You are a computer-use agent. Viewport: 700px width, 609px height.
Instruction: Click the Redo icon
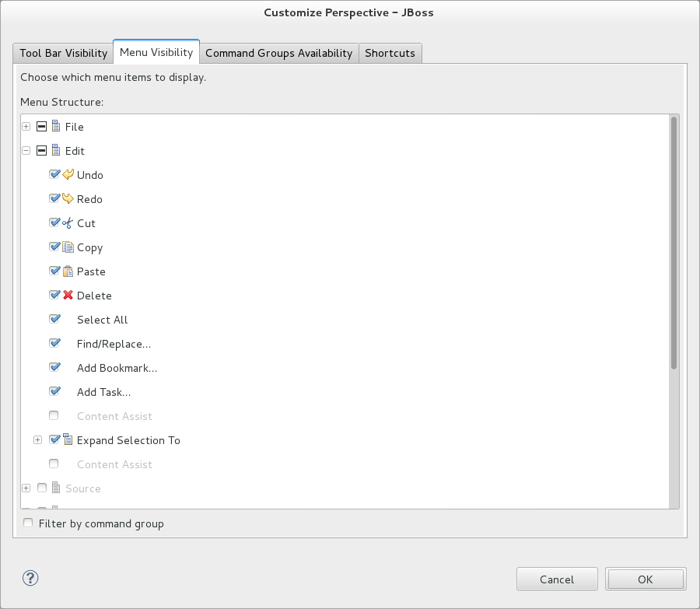click(69, 198)
